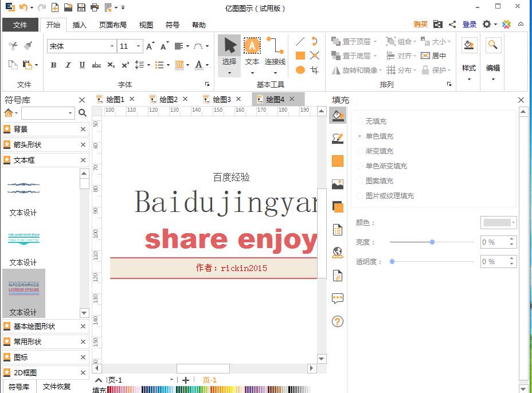This screenshot has height=393, width=532.
Task: Click the Center 居中 button
Action: coord(433,56)
